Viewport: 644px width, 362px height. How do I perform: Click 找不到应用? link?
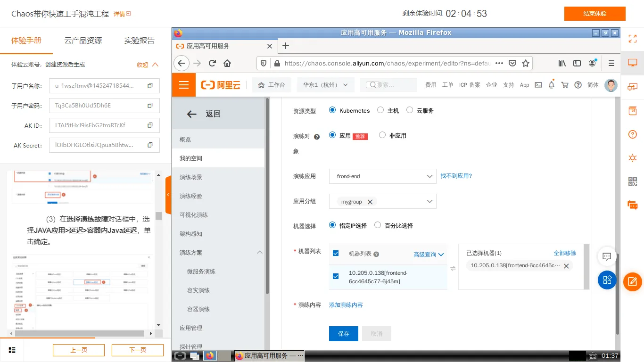tap(456, 176)
